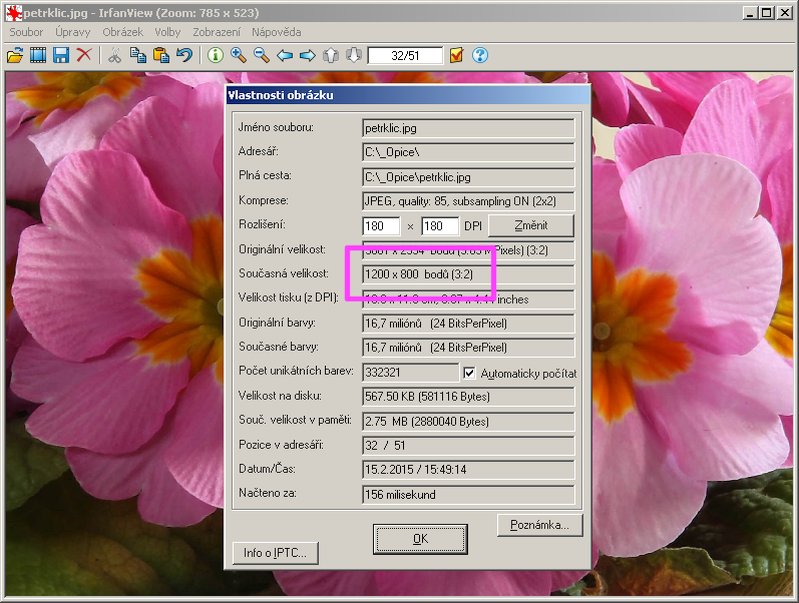Viewport: 799px width, 603px height.
Task: Go to next image with right arrow
Action: coord(307,55)
